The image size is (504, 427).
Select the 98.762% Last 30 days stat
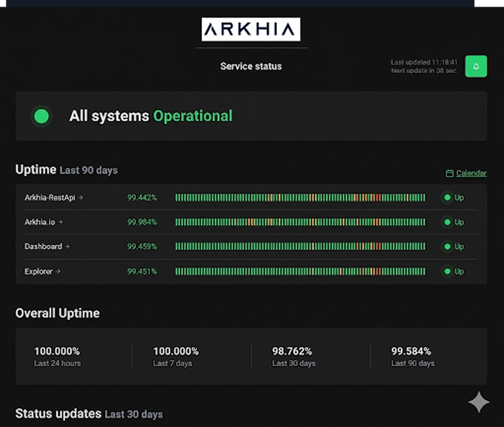point(293,356)
